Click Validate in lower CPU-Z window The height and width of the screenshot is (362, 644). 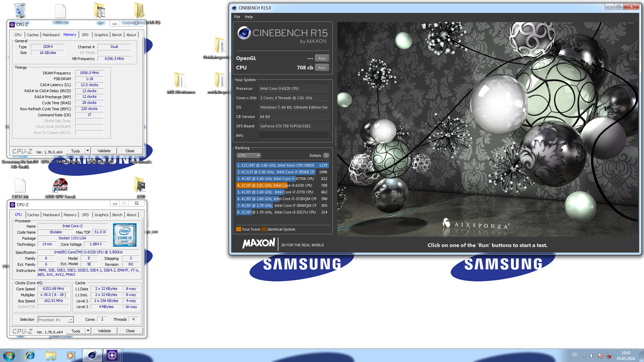pos(104,331)
